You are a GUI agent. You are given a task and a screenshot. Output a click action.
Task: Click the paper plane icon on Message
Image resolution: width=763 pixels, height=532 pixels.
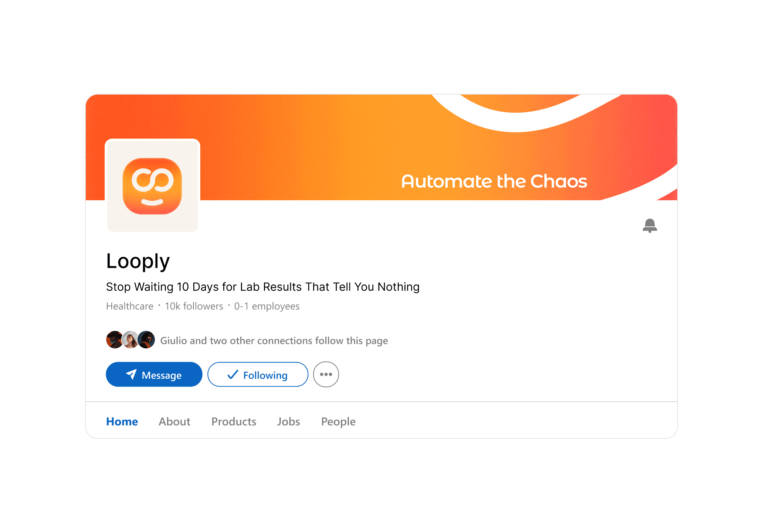[x=131, y=375]
